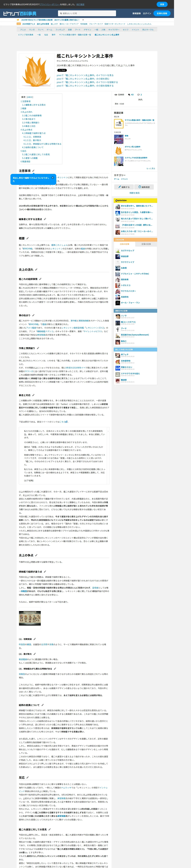Viewport: 191px width, 868px height.
Task: Edit 艦これの絵師事情 section via pencil icon
Action: 40,279
